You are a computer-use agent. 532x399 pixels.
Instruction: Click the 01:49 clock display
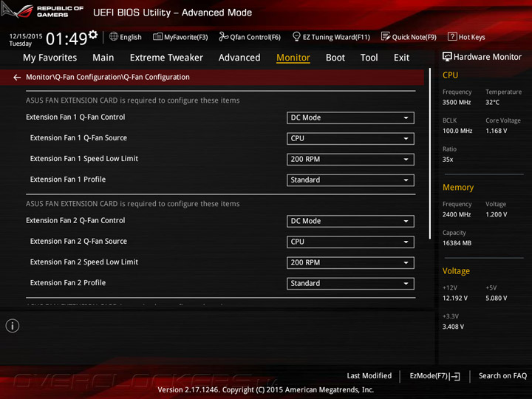pos(66,38)
